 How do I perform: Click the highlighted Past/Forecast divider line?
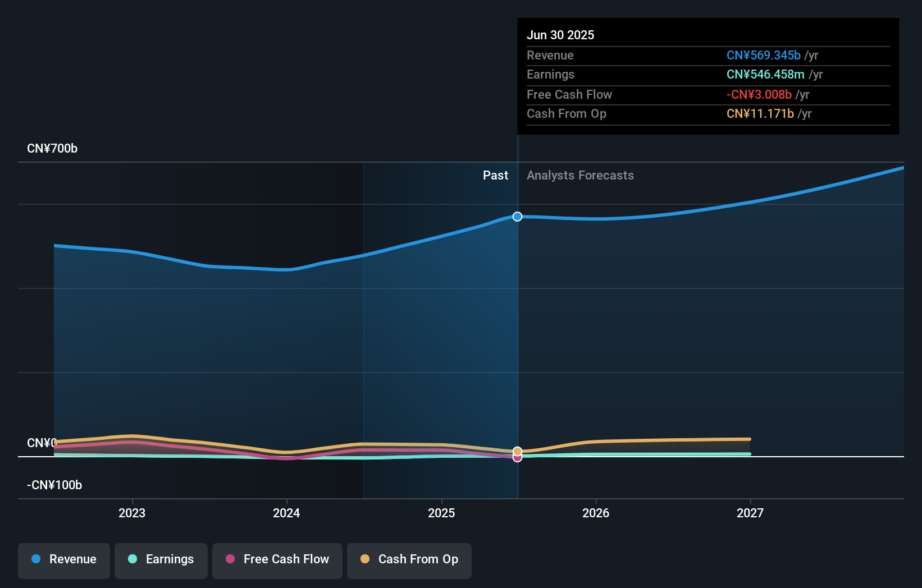tap(517, 309)
